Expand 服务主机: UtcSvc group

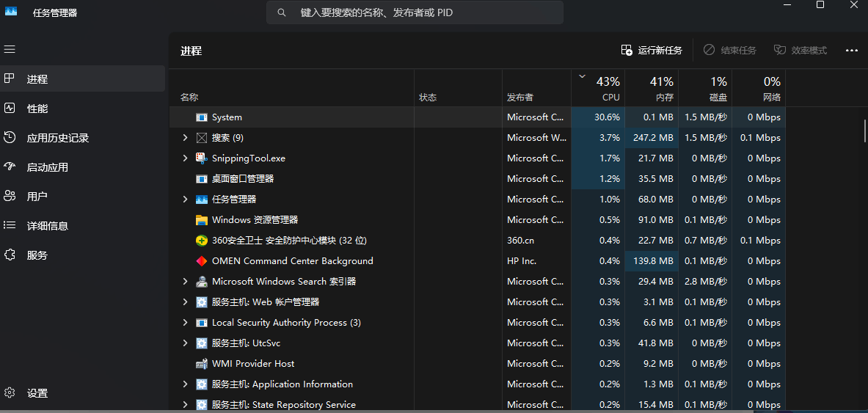point(186,343)
